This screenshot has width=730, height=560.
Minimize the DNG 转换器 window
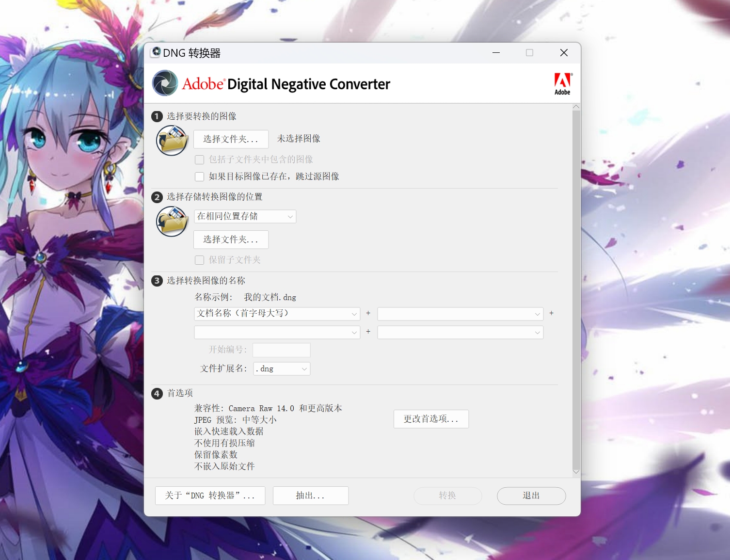(496, 52)
